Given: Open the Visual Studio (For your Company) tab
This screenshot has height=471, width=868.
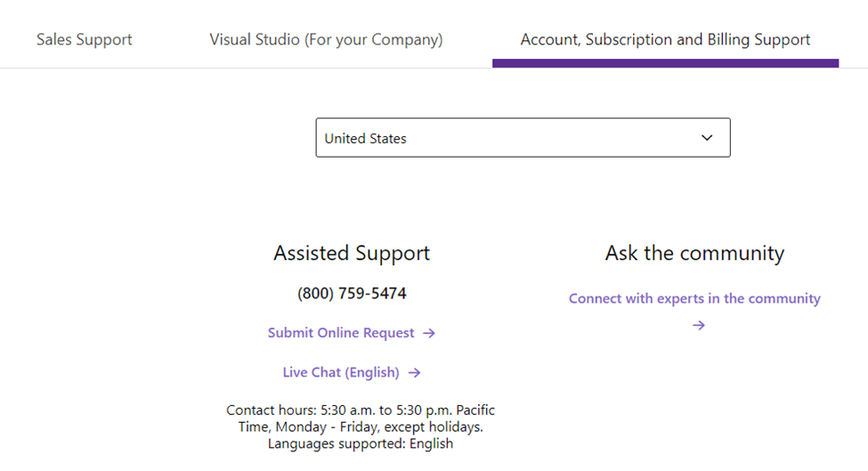Looking at the screenshot, I should tap(326, 40).
